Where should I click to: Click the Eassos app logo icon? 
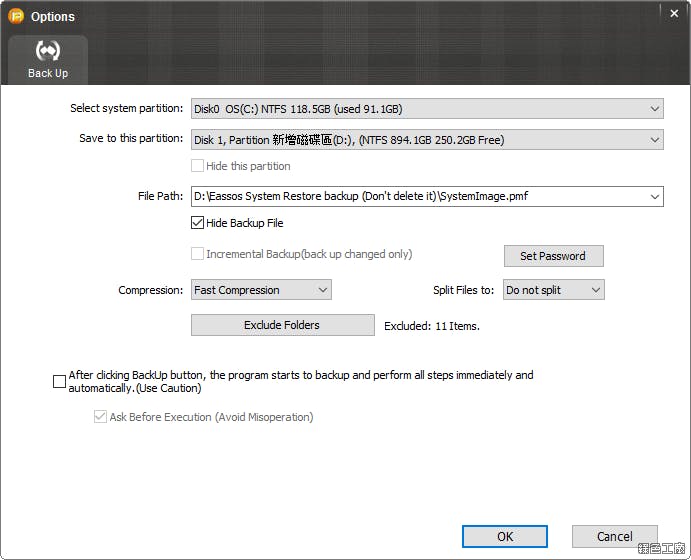tap(16, 16)
